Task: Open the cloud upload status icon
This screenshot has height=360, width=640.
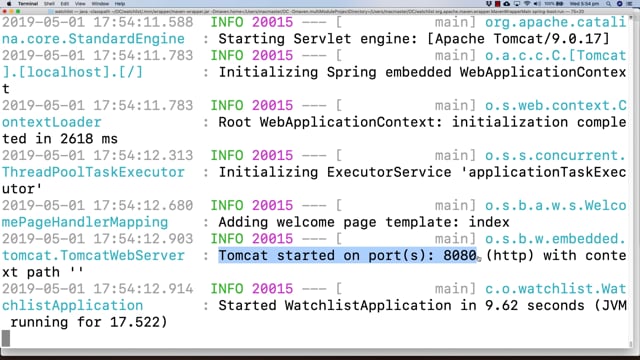Action: [507, 3]
